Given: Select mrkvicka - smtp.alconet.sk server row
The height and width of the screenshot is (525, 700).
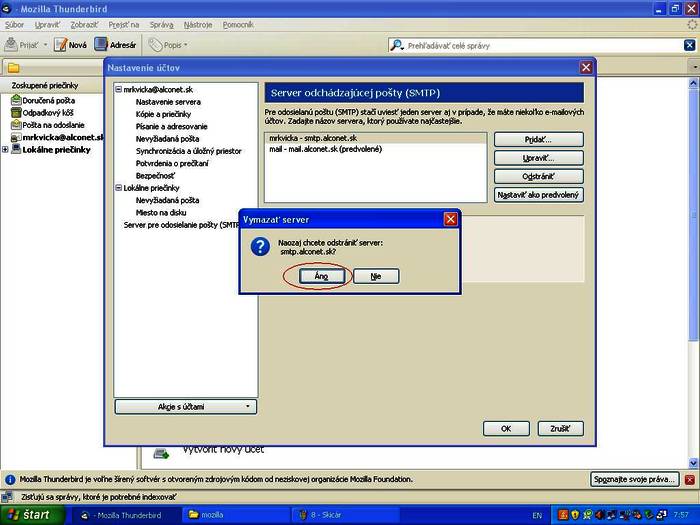Looking at the screenshot, I should pyautogui.click(x=375, y=138).
